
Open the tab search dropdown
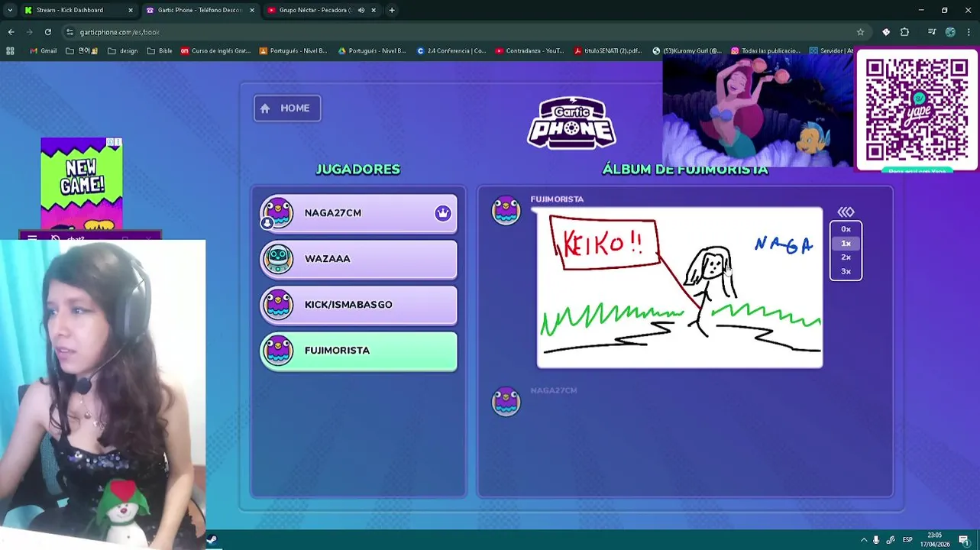[x=10, y=10]
